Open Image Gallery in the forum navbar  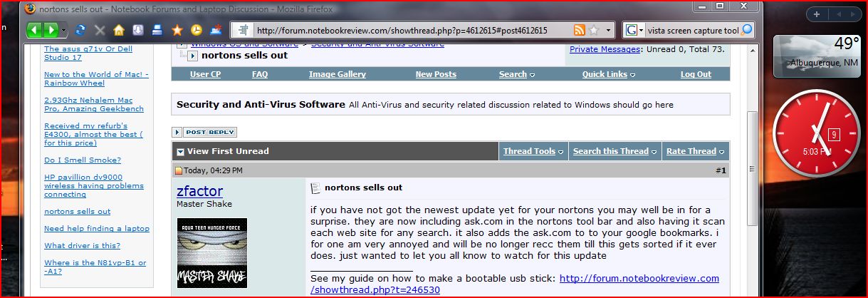coord(338,74)
